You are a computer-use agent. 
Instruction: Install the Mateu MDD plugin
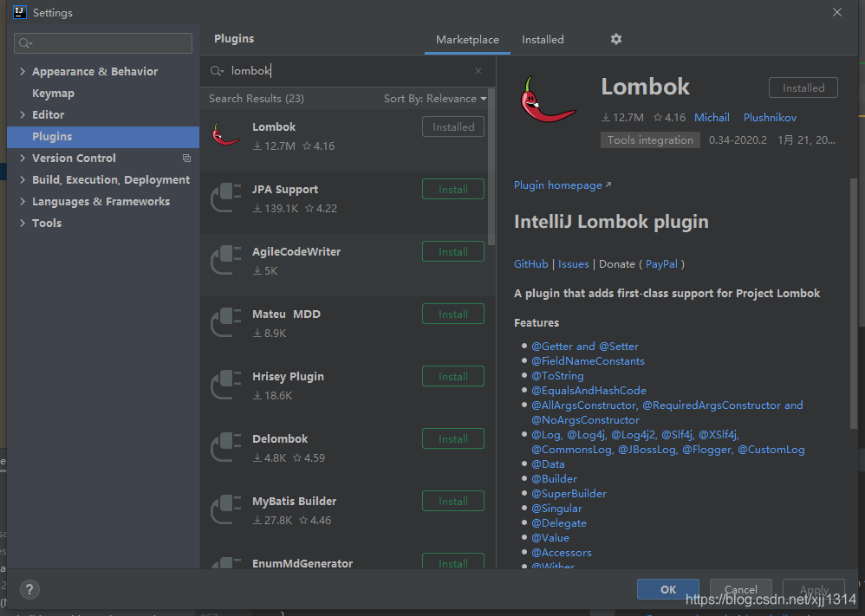[453, 314]
